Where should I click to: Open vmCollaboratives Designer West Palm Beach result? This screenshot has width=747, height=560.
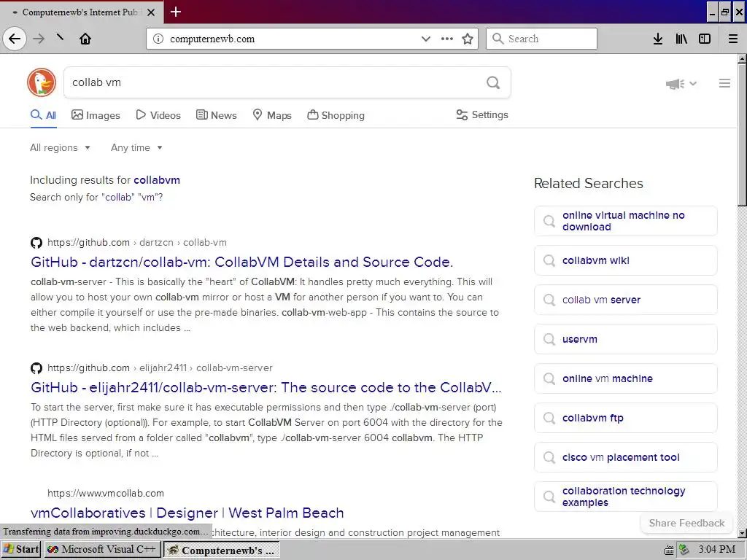tap(187, 513)
